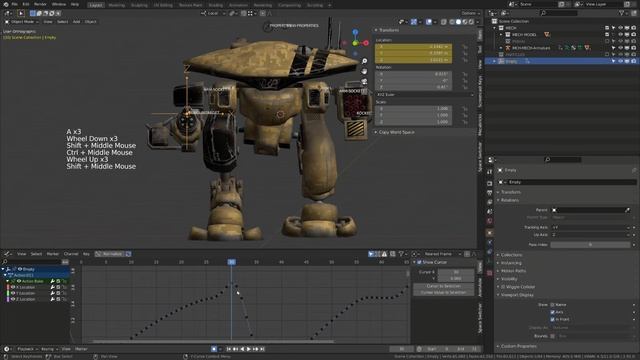
Task: Adjust the Pass Index slider
Action: pos(591,244)
